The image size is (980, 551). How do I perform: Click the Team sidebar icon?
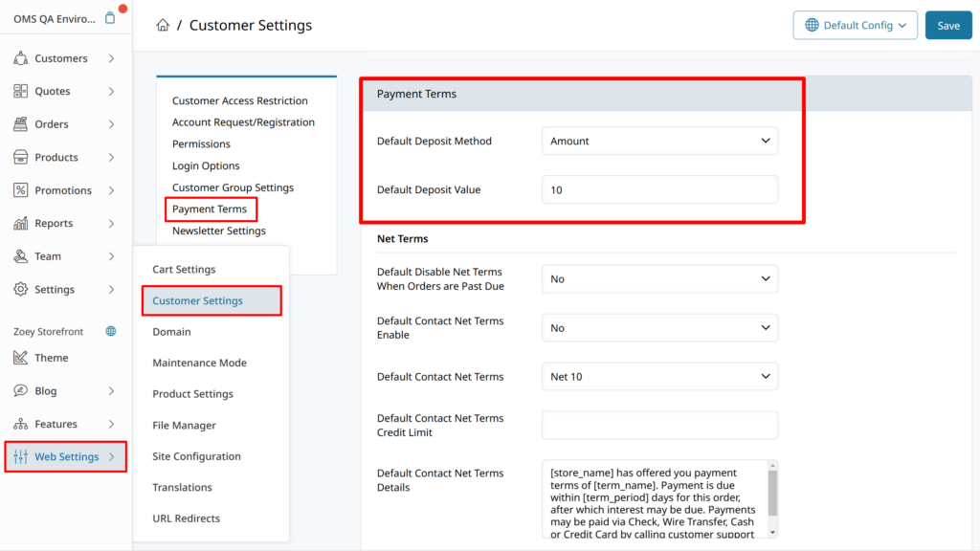pyautogui.click(x=21, y=256)
